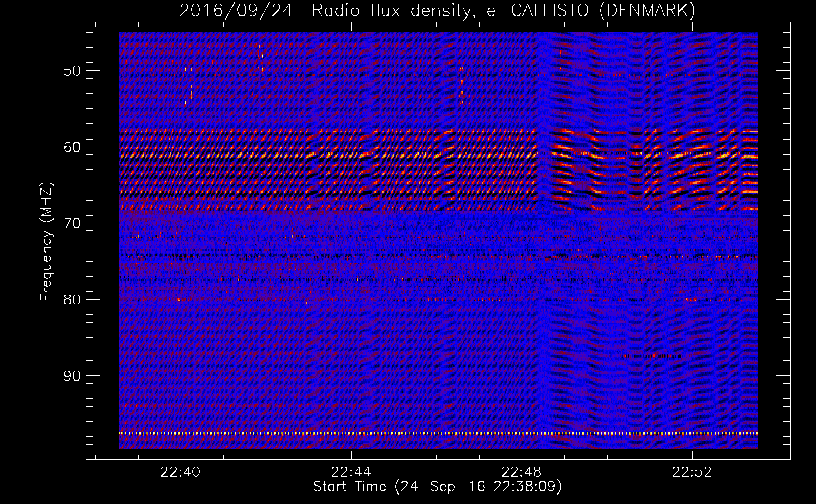The image size is (816, 504).
Task: Click the 70 MHz frequency tick label
Action: pyautogui.click(x=72, y=223)
